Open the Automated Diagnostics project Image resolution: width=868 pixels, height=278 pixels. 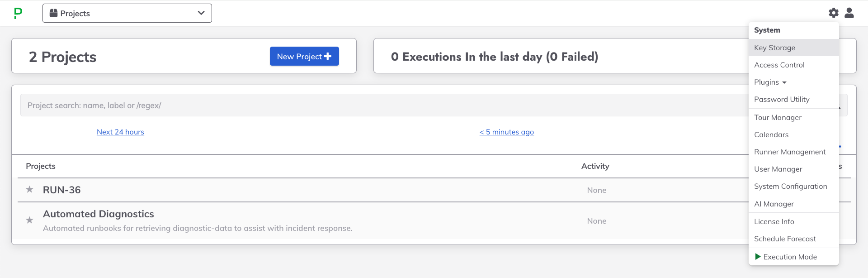coord(98,214)
